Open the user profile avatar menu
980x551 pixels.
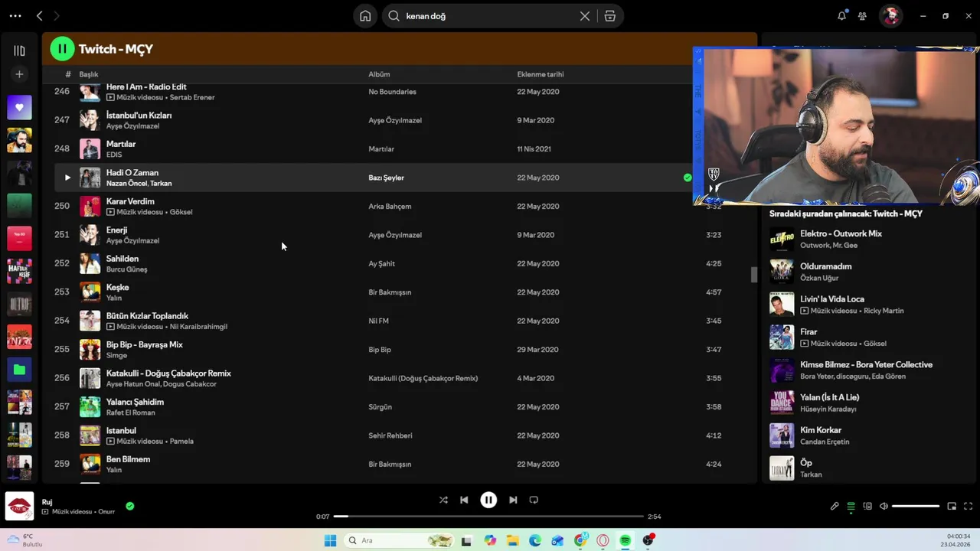(x=890, y=15)
